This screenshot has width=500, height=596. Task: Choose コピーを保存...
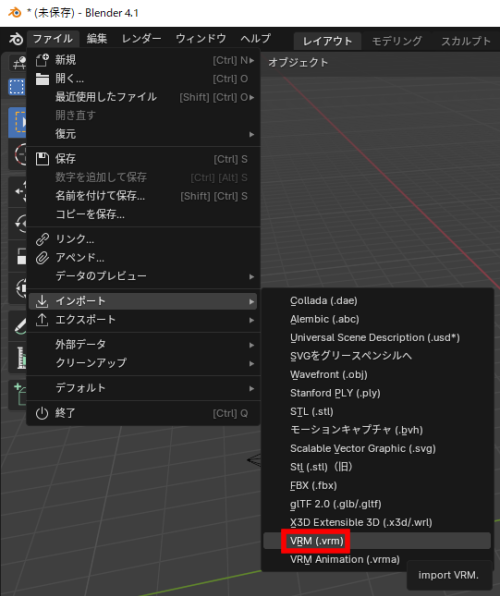(x=144, y=214)
